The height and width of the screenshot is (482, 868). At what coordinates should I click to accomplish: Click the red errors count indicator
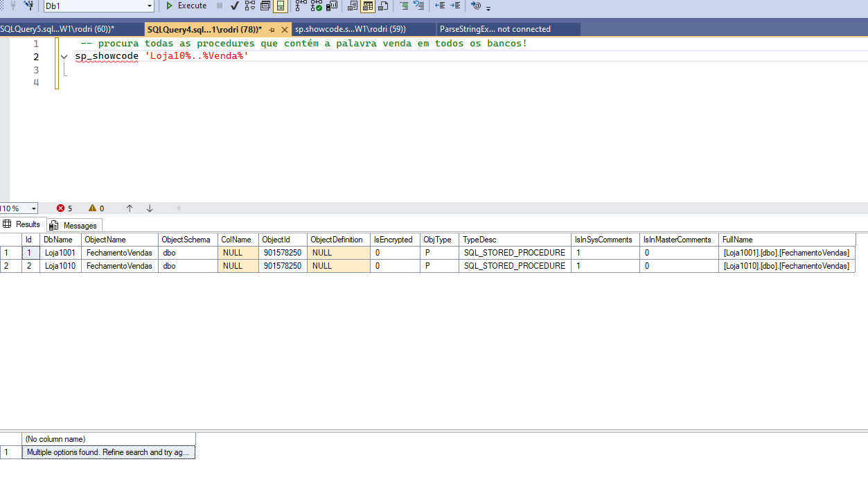(64, 208)
